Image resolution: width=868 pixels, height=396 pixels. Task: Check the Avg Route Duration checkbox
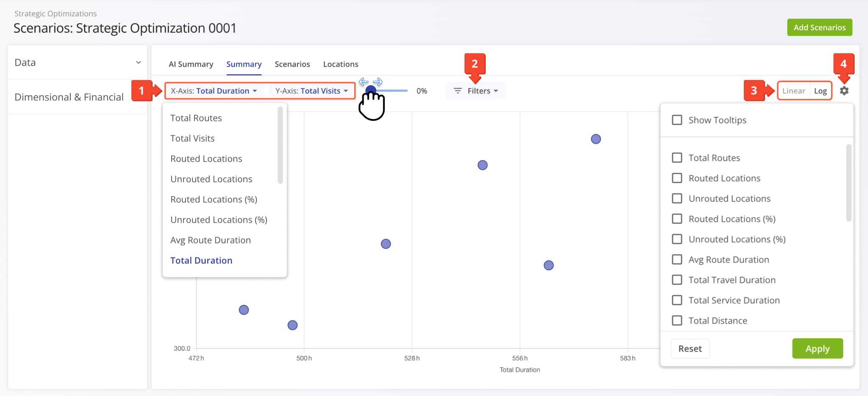[677, 259]
